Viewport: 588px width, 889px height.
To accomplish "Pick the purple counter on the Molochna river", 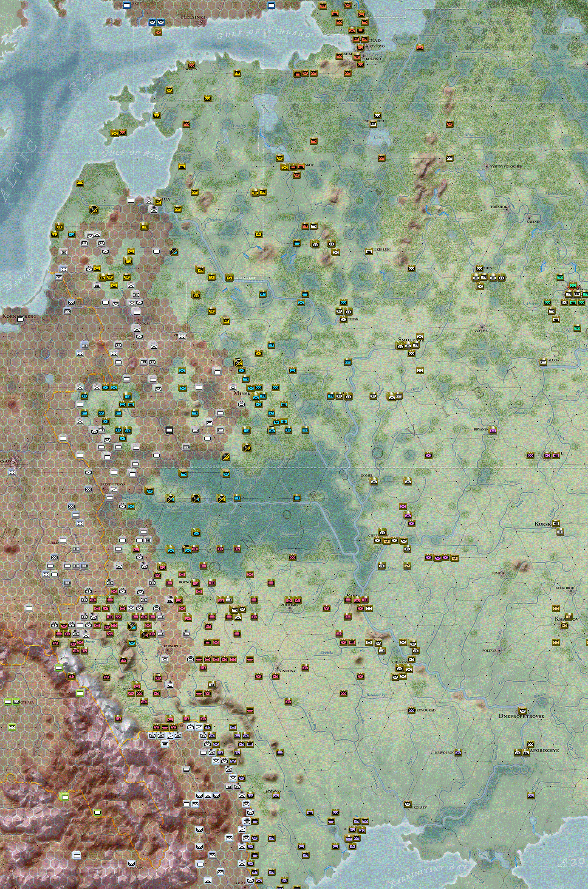I will [531, 795].
